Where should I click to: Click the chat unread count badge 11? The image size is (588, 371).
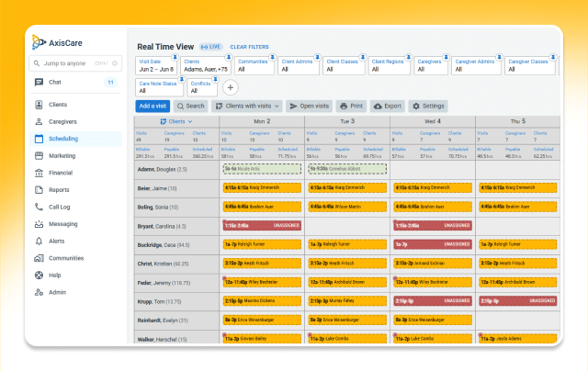pos(110,83)
